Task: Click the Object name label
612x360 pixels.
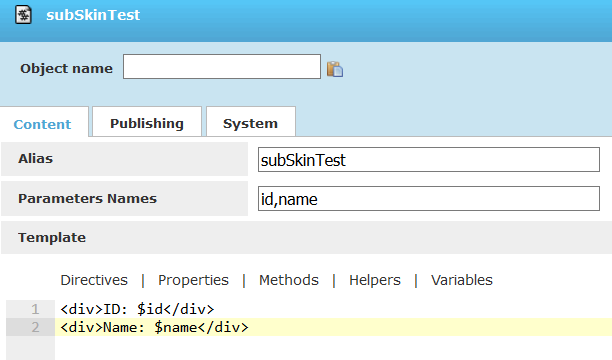Action: pos(66,68)
